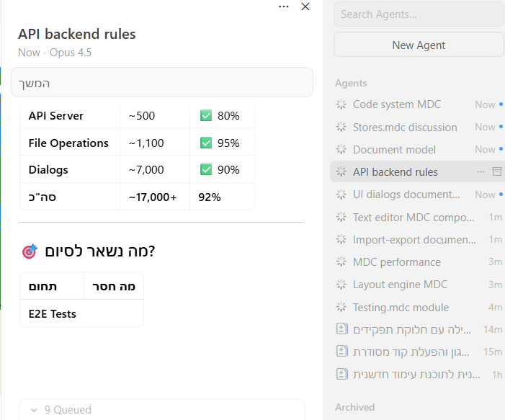This screenshot has width=505, height=420.
Task: Collapse the Archived section header
Action: click(x=354, y=407)
